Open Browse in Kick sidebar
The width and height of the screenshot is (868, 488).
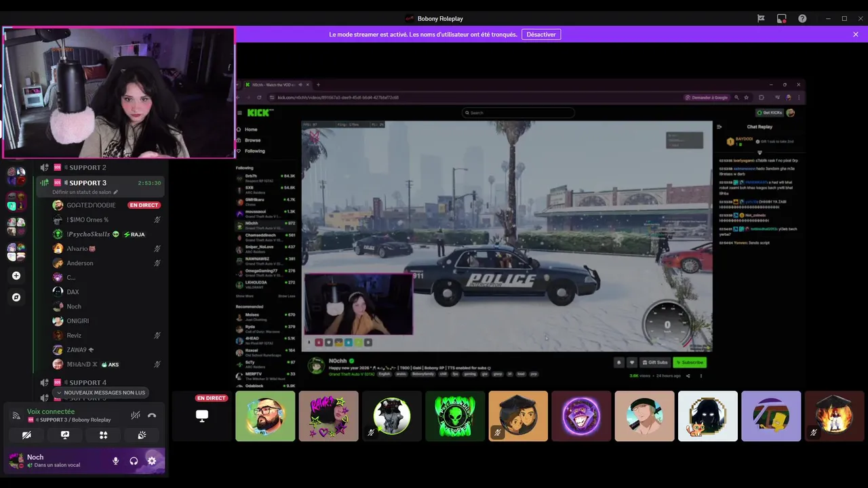252,140
